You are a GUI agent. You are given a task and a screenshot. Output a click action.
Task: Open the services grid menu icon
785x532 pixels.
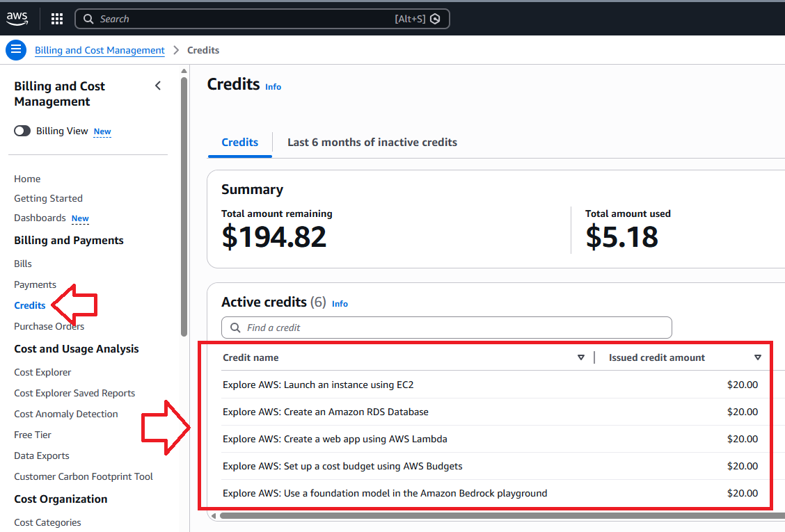57,19
